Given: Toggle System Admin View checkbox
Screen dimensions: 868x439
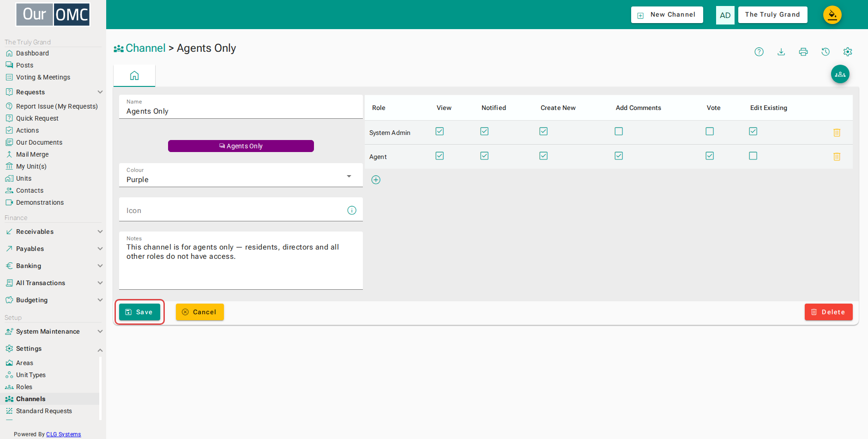Looking at the screenshot, I should (x=440, y=131).
